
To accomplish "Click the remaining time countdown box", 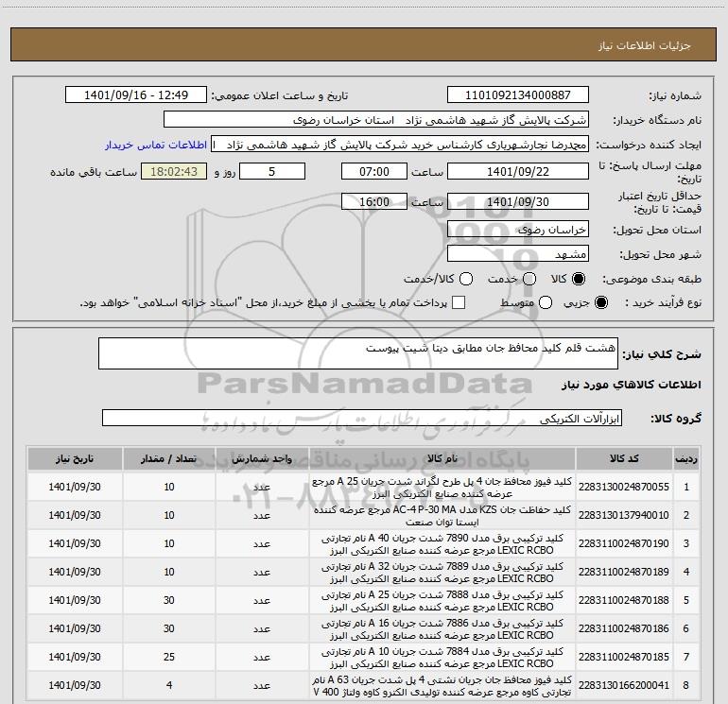I will pyautogui.click(x=173, y=172).
